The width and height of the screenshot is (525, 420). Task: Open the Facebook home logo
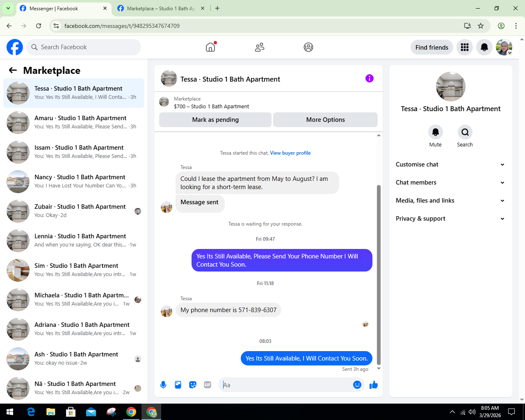(15, 47)
